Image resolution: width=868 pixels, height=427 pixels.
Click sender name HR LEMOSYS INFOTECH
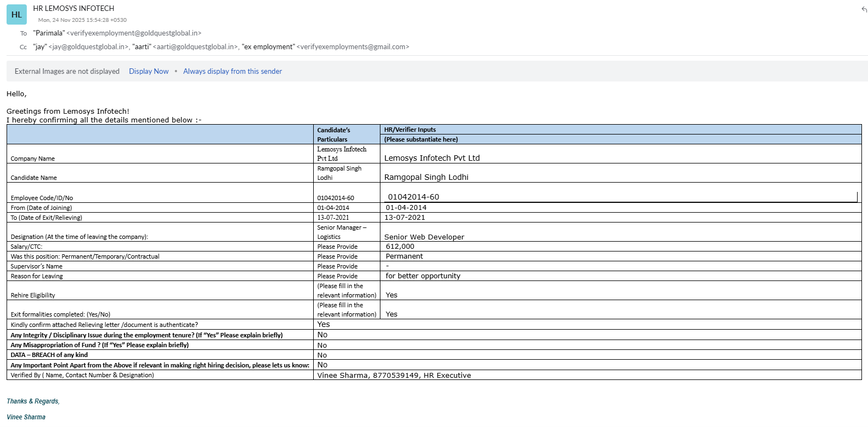74,9
